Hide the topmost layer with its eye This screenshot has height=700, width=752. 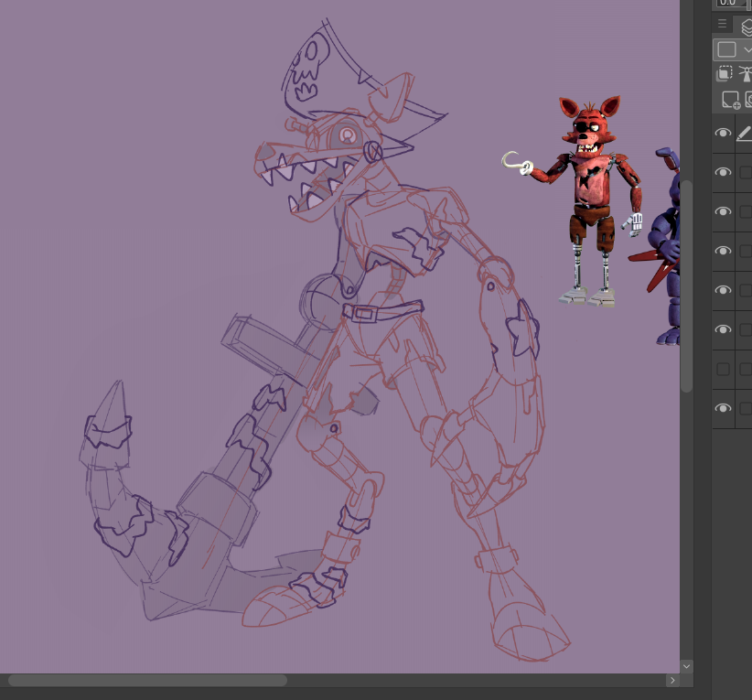(724, 133)
